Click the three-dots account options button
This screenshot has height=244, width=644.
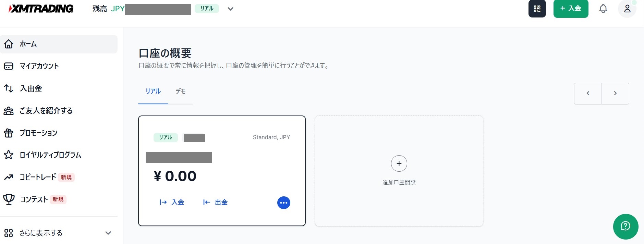pyautogui.click(x=283, y=203)
